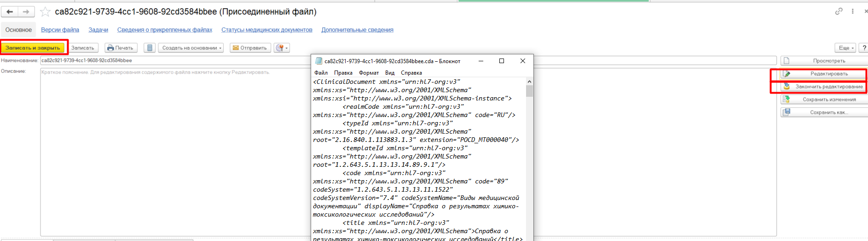Click the Notepad vertical scrollbar thumb

[x=529, y=91]
